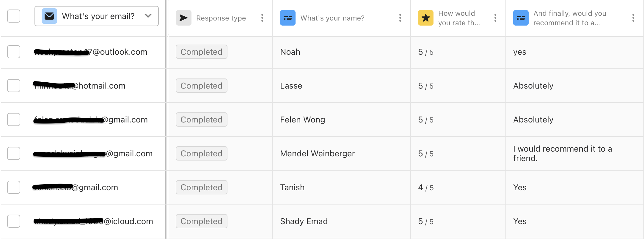Click the Completed badge for Tanish
The image size is (644, 239).
point(201,187)
